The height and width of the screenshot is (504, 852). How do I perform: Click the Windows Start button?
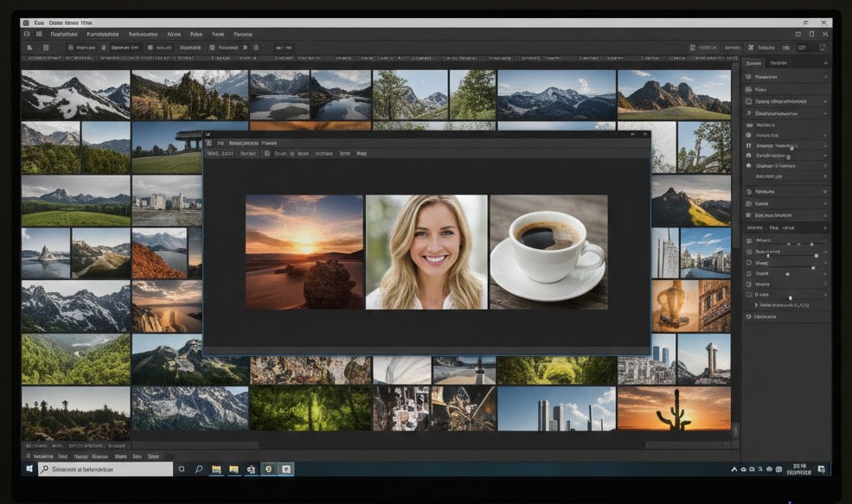(29, 469)
